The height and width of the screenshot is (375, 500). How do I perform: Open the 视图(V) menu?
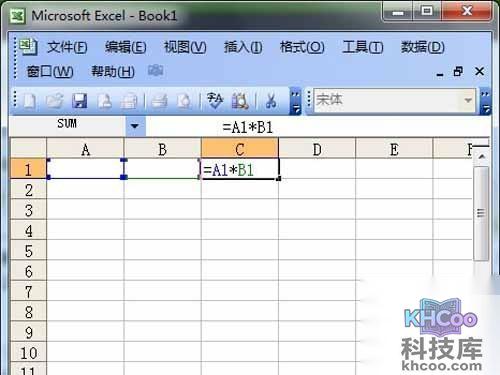185,47
